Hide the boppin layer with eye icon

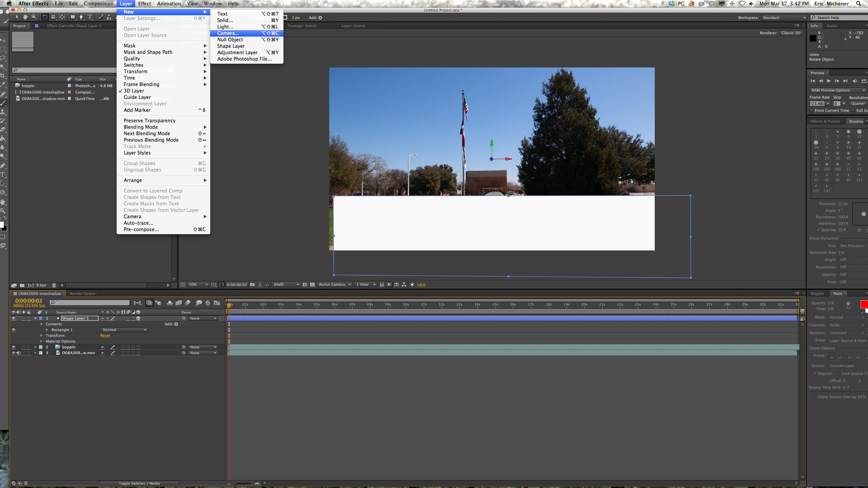[14, 347]
